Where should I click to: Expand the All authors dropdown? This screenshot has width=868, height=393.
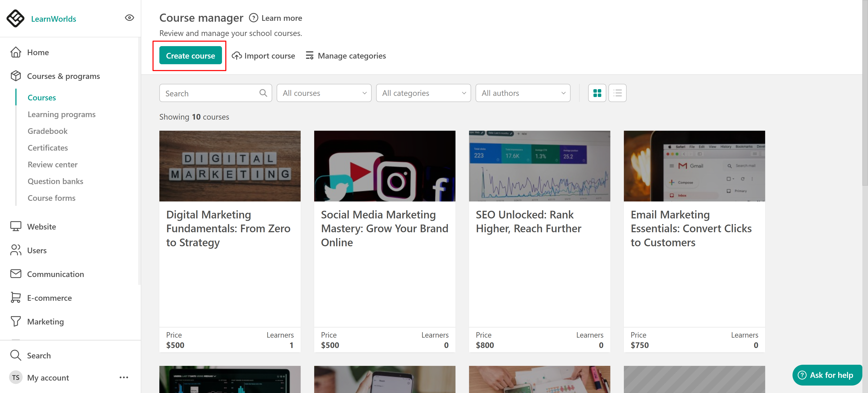click(x=523, y=93)
